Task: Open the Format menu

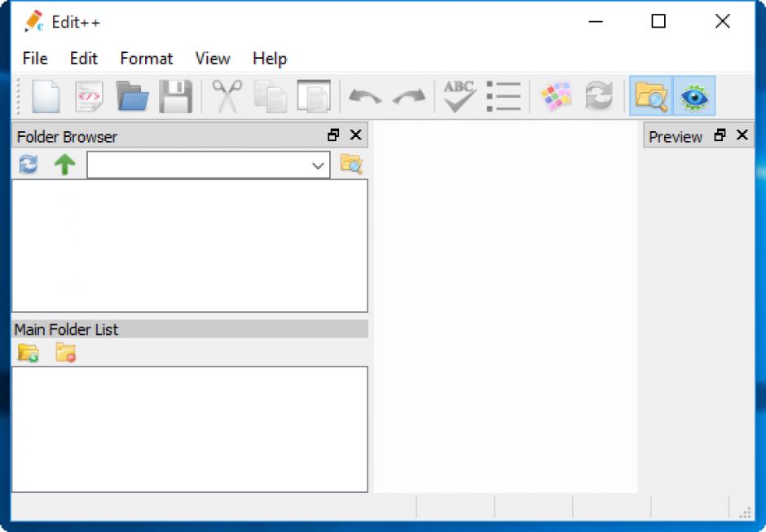Action: [x=147, y=59]
